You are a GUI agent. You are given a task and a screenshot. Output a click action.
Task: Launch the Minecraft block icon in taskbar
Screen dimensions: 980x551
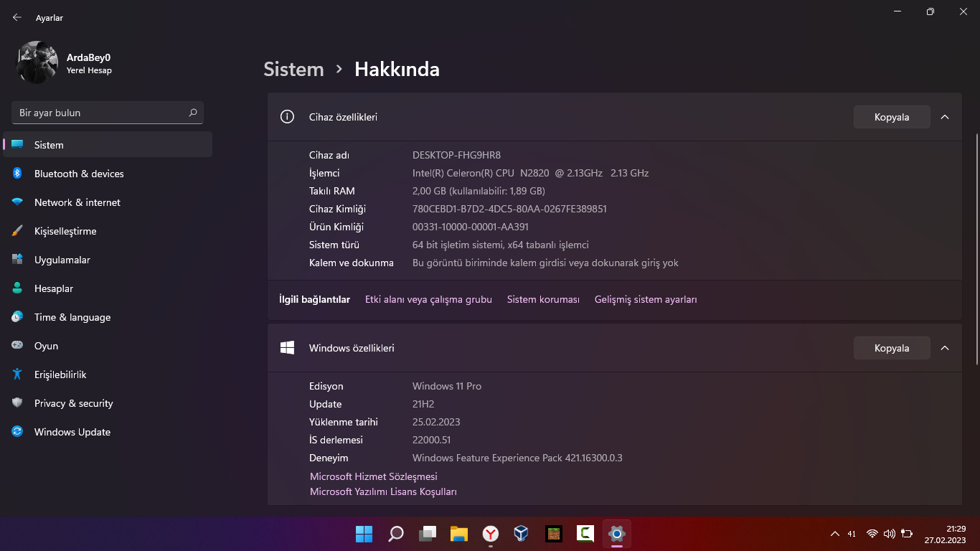click(x=553, y=534)
